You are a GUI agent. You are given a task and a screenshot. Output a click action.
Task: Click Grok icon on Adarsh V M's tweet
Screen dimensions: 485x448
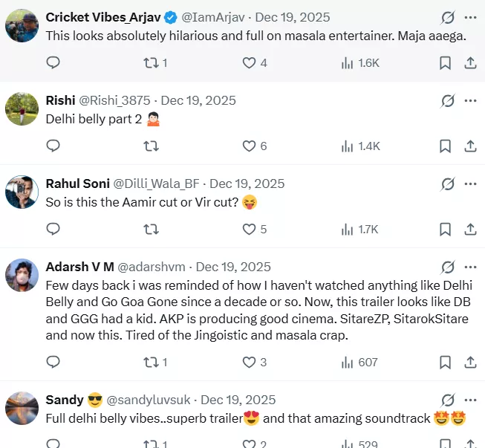[x=448, y=267]
